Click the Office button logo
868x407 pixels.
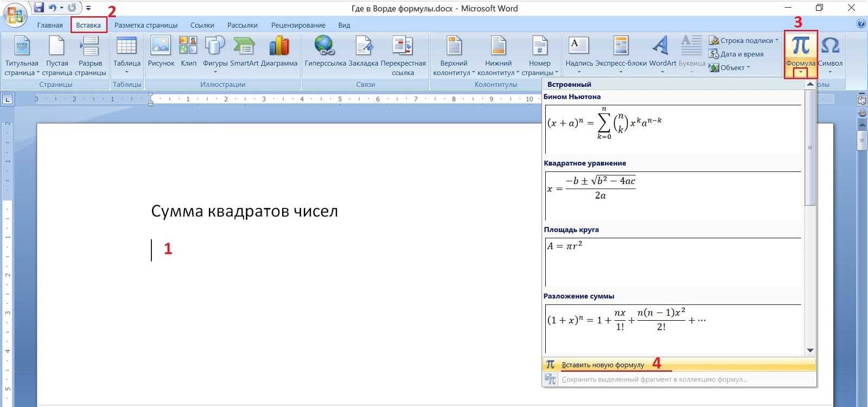15,15
